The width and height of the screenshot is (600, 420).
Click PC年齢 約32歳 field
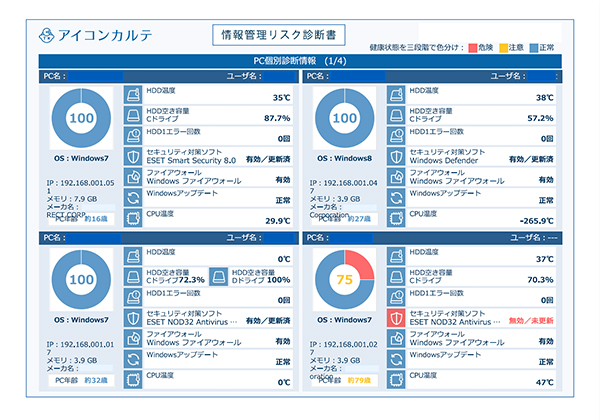pos(81,380)
